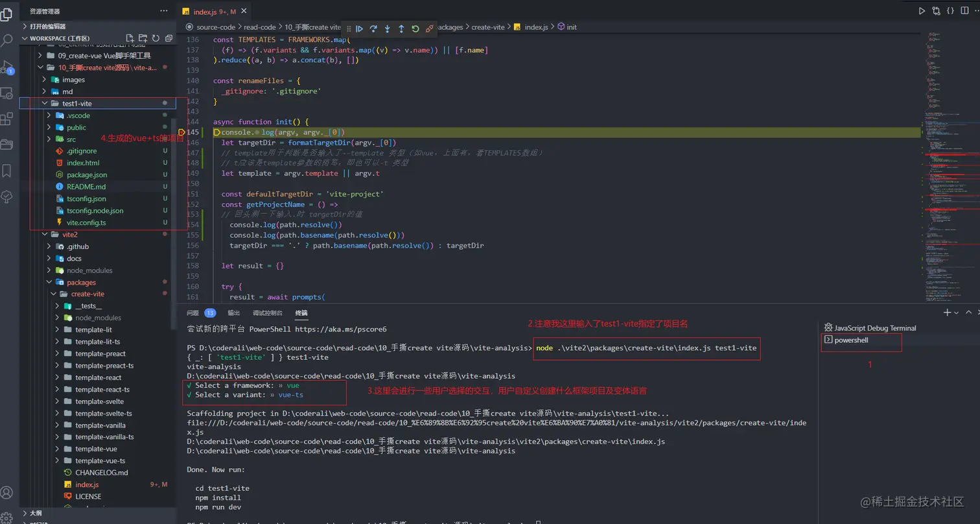Open the Explorer view in activity bar
This screenshot has height=524, width=980.
[x=7, y=14]
